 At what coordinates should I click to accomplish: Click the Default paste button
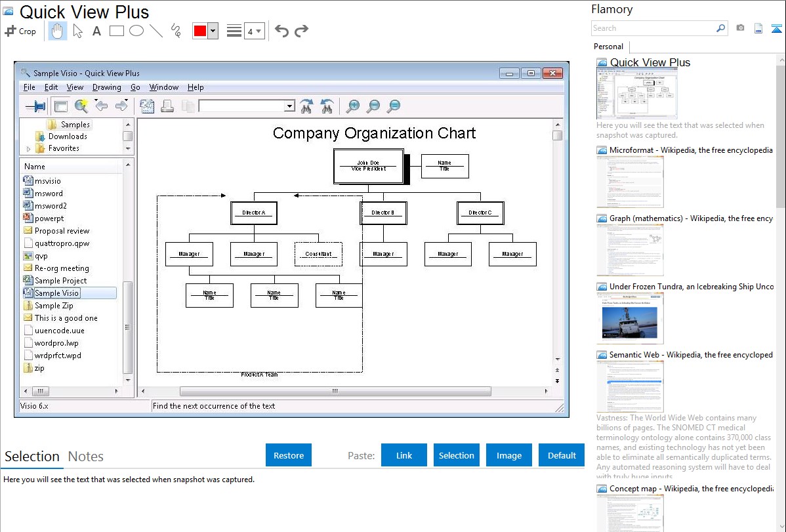pyautogui.click(x=562, y=455)
